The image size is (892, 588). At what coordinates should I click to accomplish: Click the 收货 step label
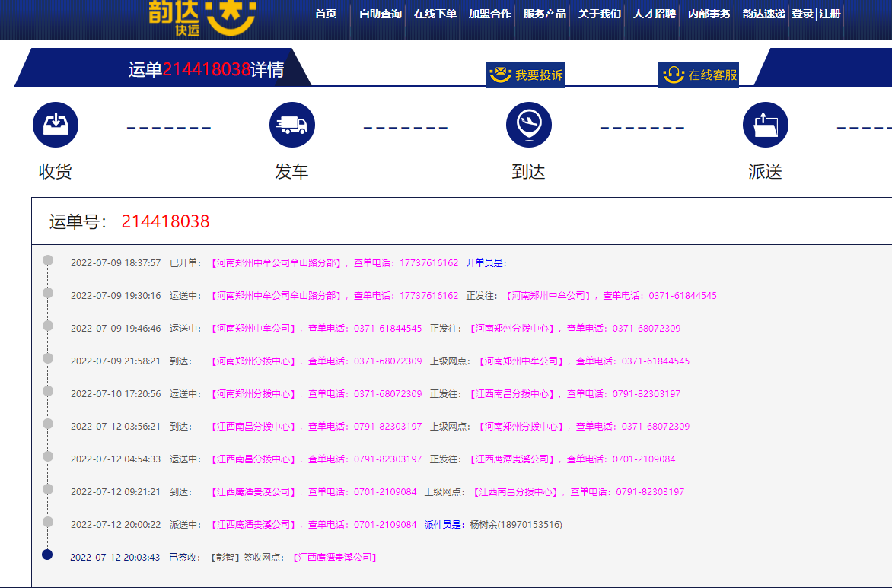(x=56, y=171)
